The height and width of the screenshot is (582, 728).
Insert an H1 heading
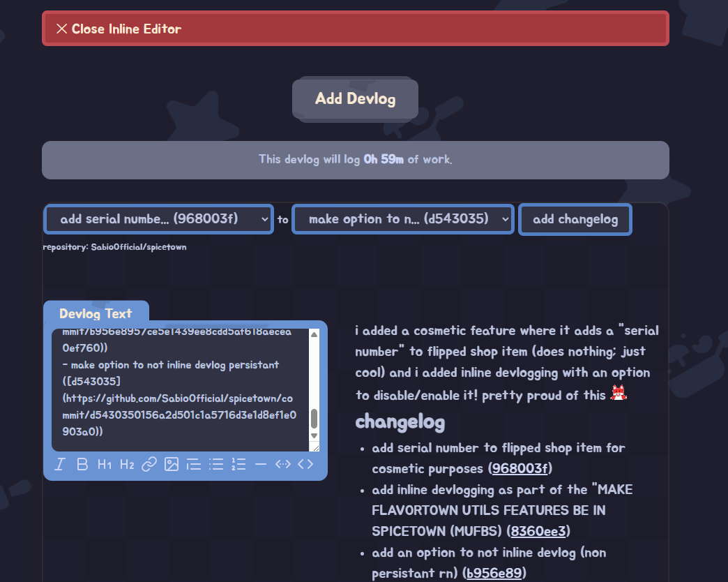coord(105,465)
